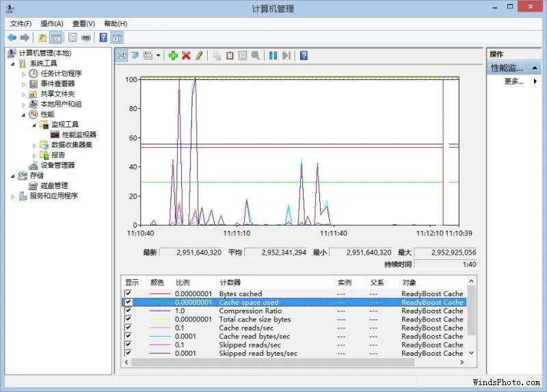Delete the selected counter with the red X
Screen dimensions: 547x392
click(x=186, y=55)
